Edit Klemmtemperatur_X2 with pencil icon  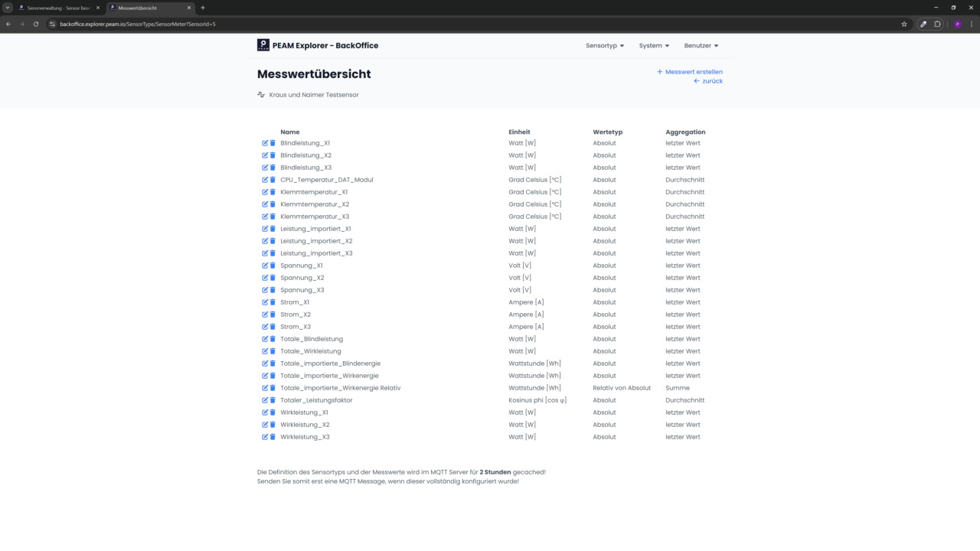265,204
